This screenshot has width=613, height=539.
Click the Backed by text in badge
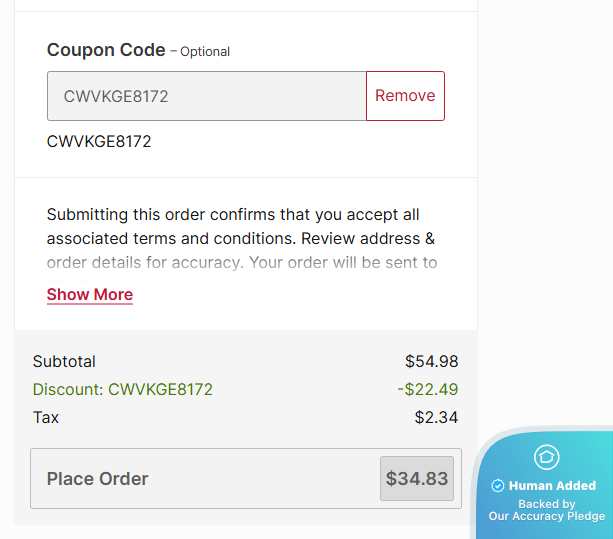click(x=547, y=504)
